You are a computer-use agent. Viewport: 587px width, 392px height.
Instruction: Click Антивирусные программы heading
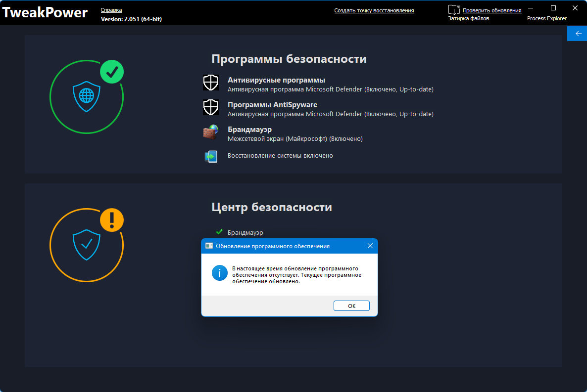(x=276, y=80)
